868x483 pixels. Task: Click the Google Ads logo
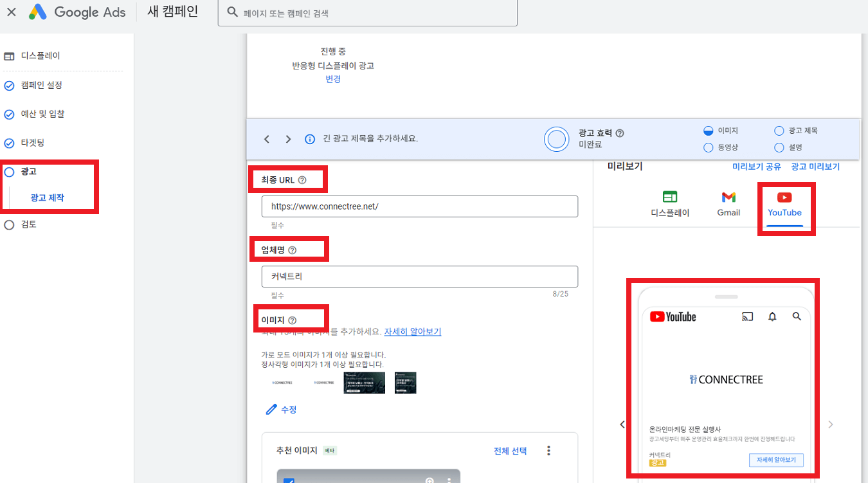click(x=77, y=12)
